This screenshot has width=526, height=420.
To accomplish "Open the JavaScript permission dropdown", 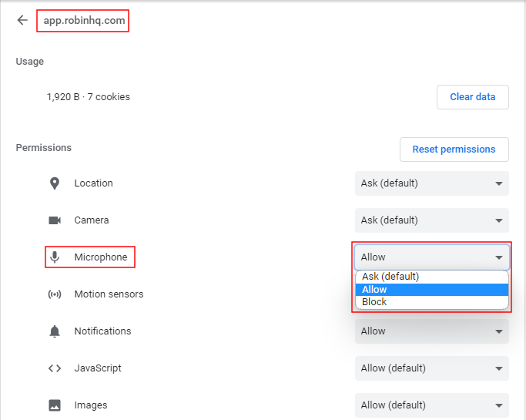I will [431, 368].
